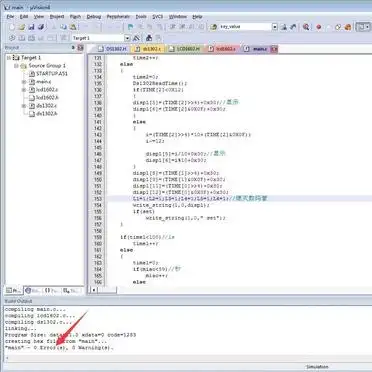Image resolution: width=372 pixels, height=372 pixels.
Task: Open the Debug menu
Action: click(x=94, y=16)
